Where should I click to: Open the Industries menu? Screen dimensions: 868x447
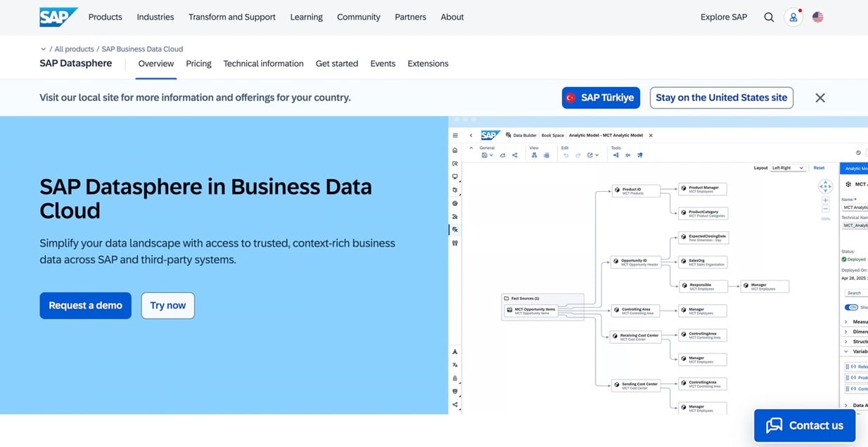point(155,17)
